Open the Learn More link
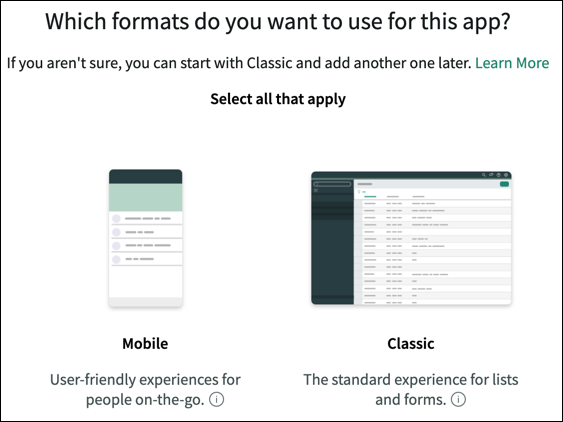The width and height of the screenshot is (563, 422). coord(512,63)
